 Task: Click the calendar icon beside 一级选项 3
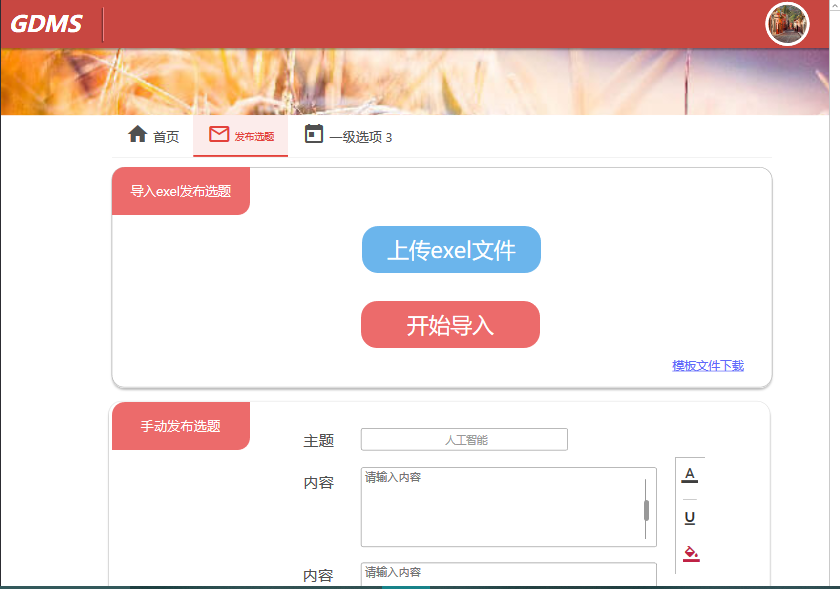314,134
